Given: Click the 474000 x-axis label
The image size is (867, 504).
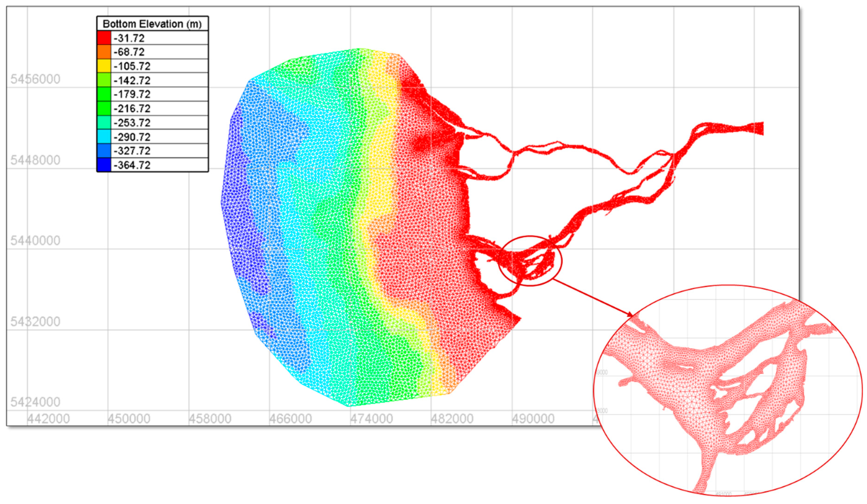Looking at the screenshot, I should click(x=371, y=419).
